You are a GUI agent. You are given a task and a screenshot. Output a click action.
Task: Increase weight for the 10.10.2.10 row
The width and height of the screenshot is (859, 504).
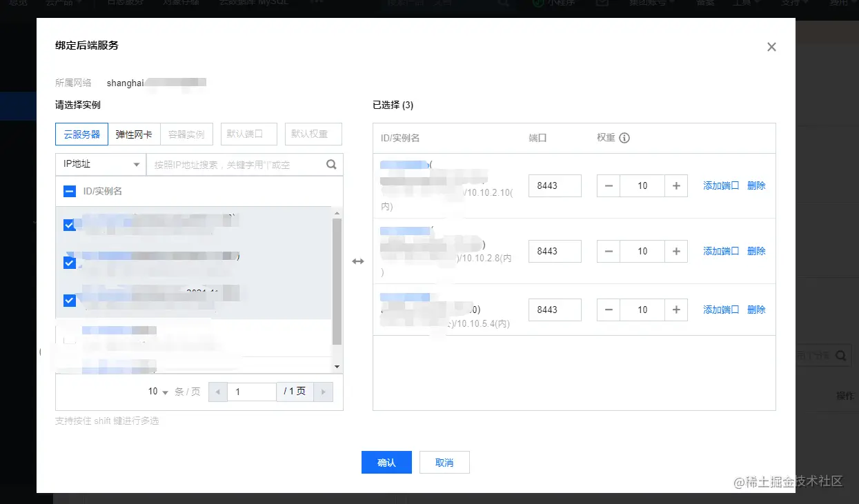pyautogui.click(x=676, y=185)
